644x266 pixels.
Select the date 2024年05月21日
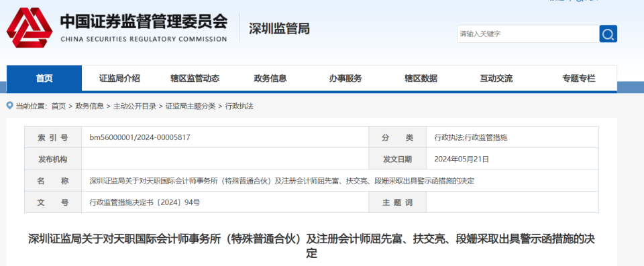(462, 159)
